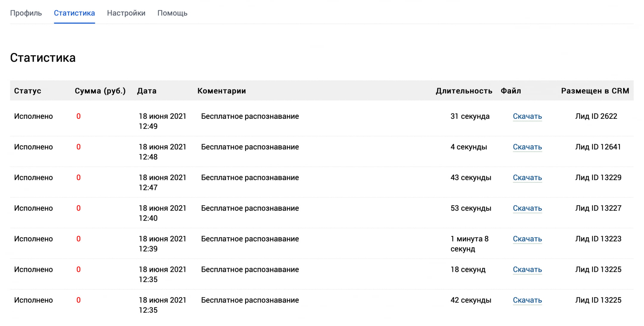Screen dimensions: 644x326
Task: Click the Лид ID 13223 entry
Action: tap(598, 239)
